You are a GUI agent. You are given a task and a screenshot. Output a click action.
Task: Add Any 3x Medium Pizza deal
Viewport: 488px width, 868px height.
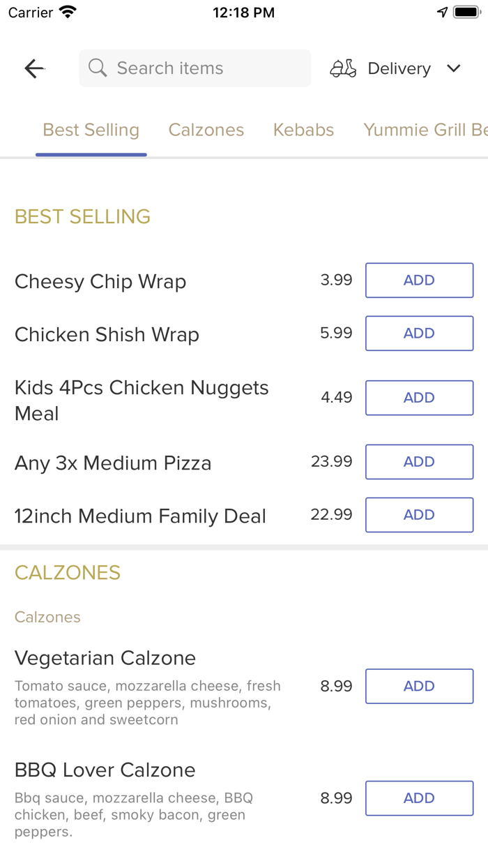pyautogui.click(x=419, y=462)
